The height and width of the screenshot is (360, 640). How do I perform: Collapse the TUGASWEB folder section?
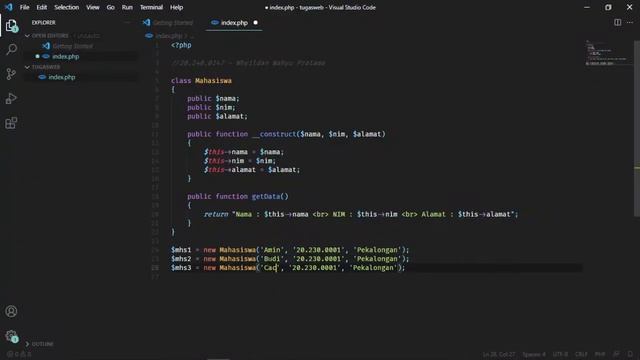point(27,67)
